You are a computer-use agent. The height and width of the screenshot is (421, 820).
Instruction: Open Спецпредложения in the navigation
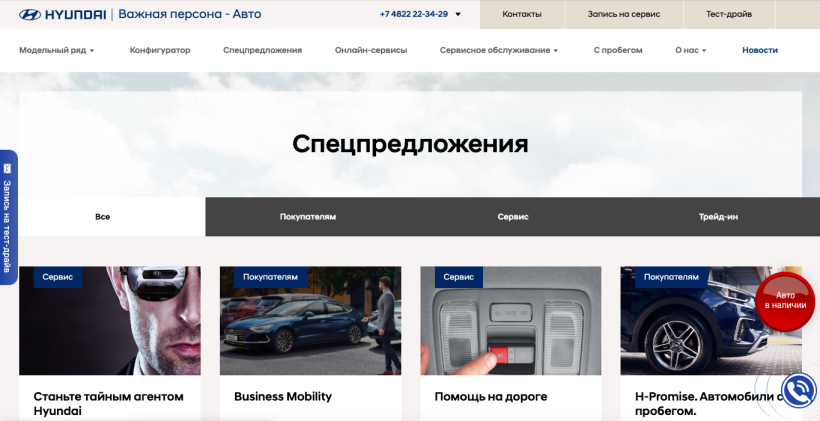263,50
